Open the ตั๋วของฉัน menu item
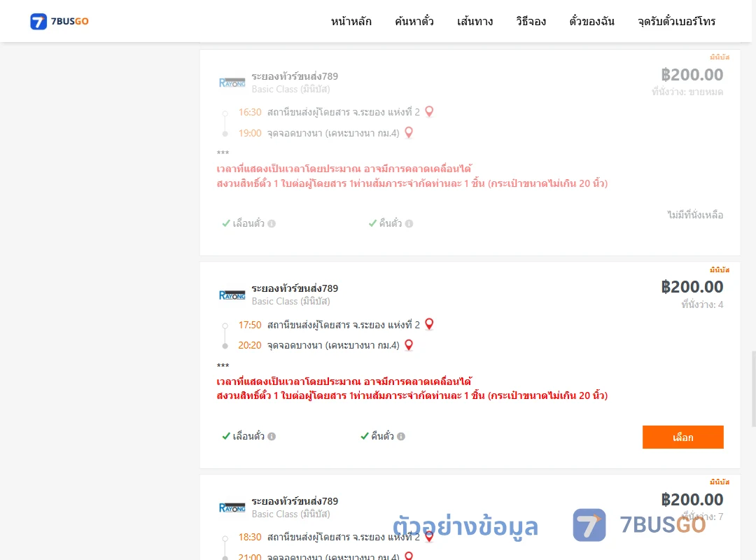 coord(591,21)
